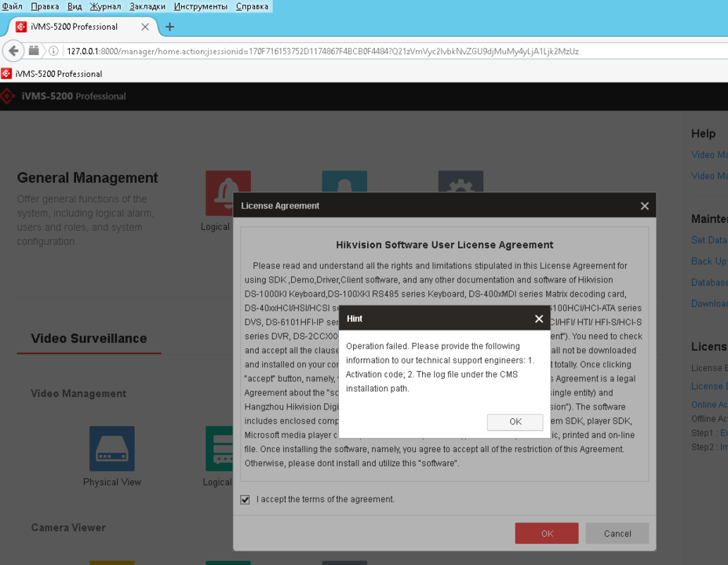Click the first Video Ma help link

pyautogui.click(x=709, y=155)
